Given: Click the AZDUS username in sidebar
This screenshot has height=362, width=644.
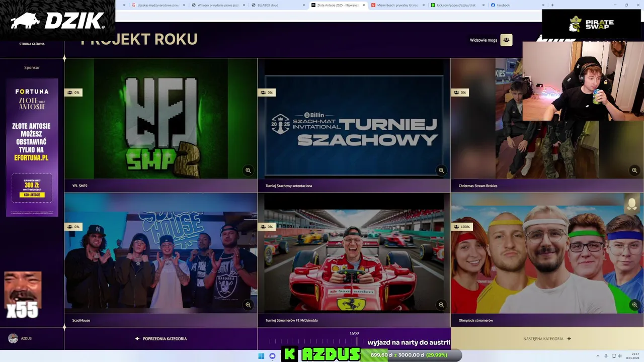Looking at the screenshot, I should point(26,338).
